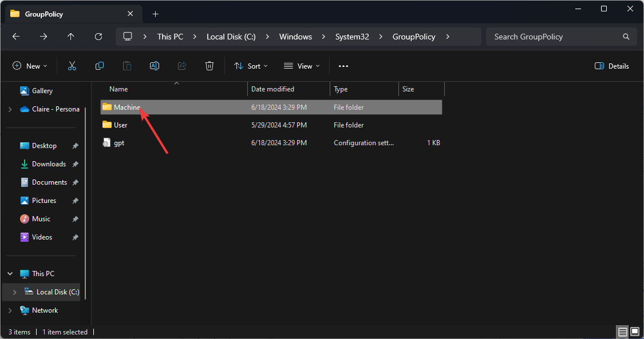Image resolution: width=644 pixels, height=339 pixels.
Task: Navigate up one folder level
Action: (x=71, y=37)
